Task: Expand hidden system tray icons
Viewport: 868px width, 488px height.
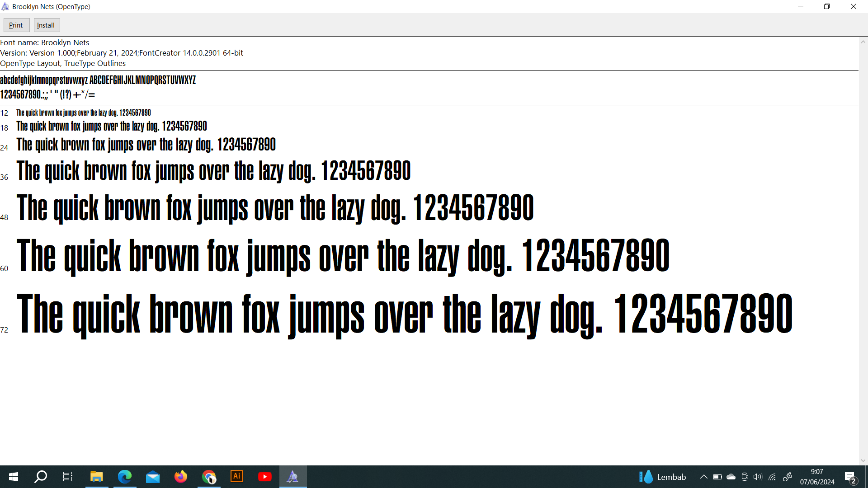Action: [703, 477]
